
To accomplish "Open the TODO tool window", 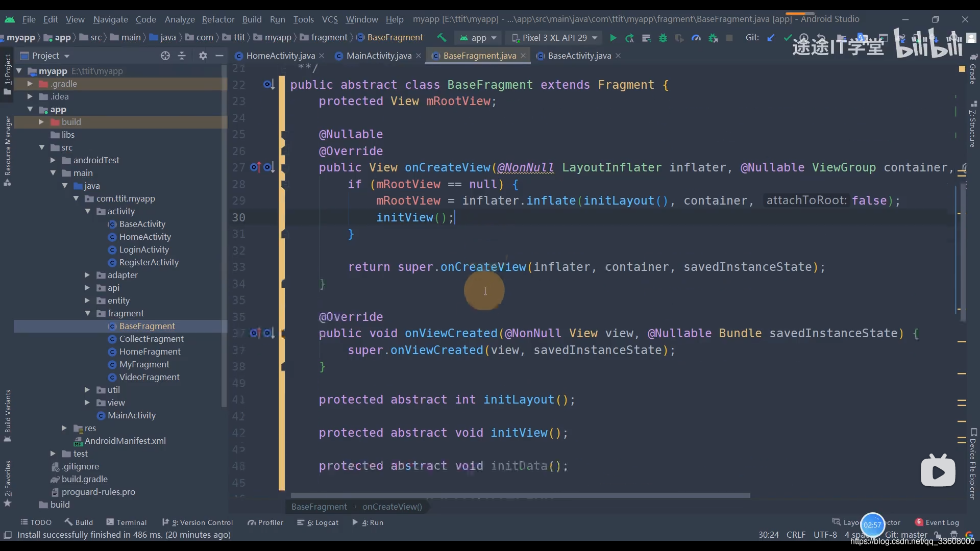I will [36, 522].
